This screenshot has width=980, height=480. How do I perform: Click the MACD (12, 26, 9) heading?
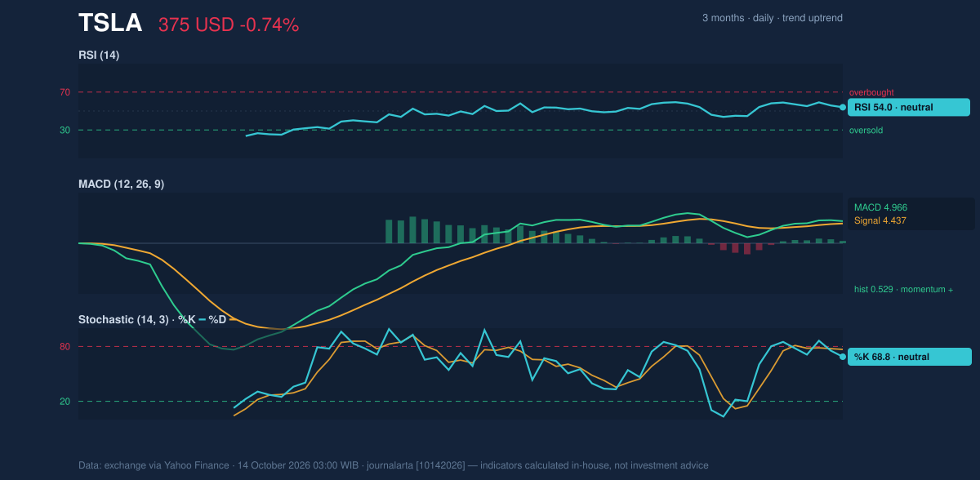click(121, 184)
